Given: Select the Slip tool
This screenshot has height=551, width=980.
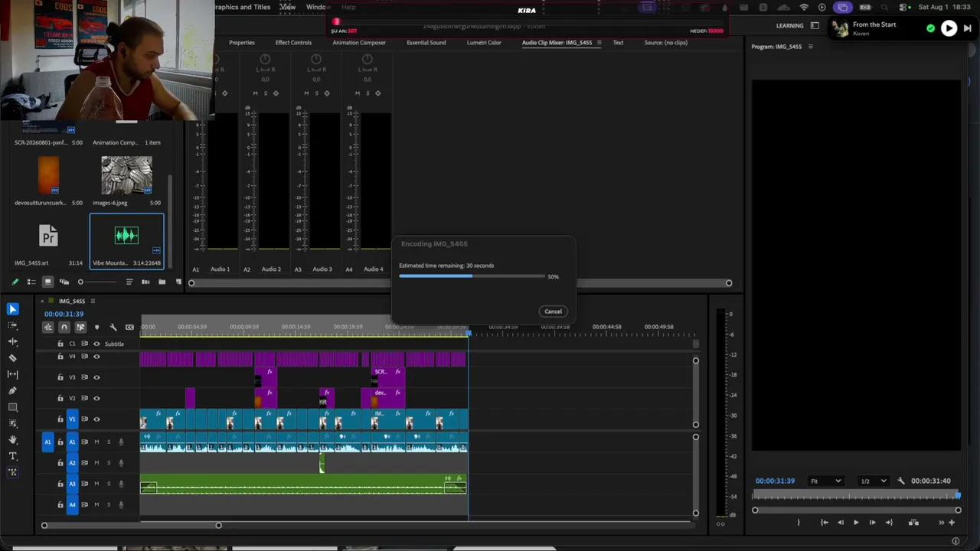Looking at the screenshot, I should coord(13,374).
